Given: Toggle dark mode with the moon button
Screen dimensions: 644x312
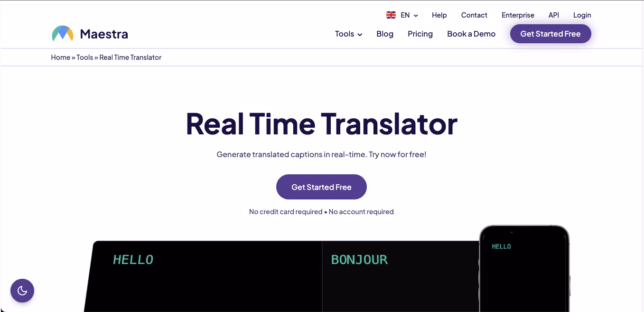Looking at the screenshot, I should (x=22, y=291).
